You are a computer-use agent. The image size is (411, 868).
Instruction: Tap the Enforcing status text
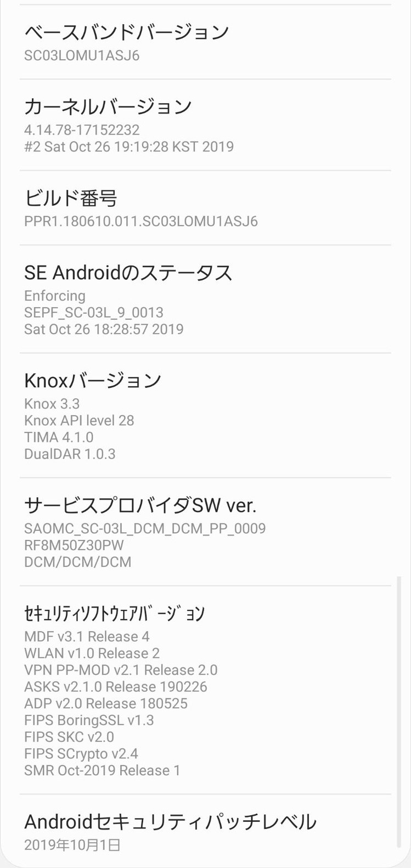[55, 296]
